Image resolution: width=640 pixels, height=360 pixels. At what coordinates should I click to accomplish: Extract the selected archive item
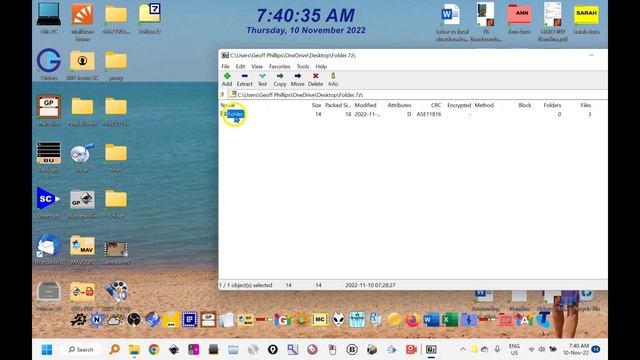244,79
